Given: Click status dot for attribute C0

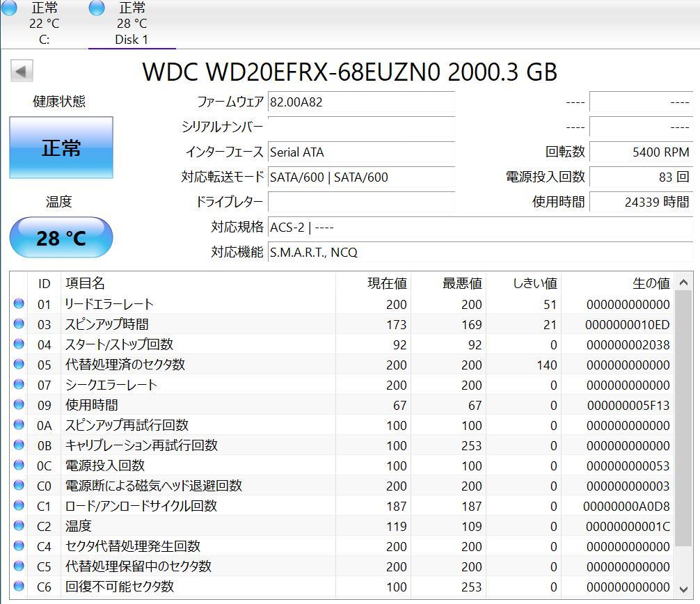Looking at the screenshot, I should pos(19,485).
